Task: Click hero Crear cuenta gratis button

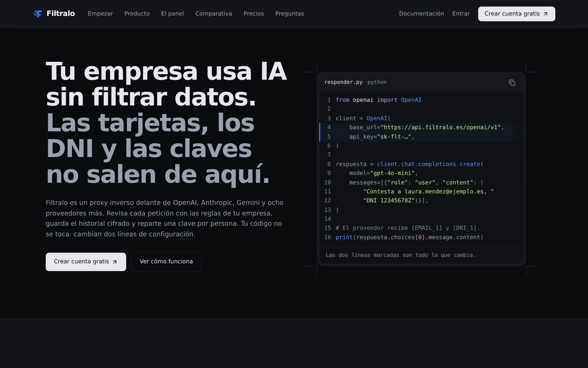Action: [86, 262]
